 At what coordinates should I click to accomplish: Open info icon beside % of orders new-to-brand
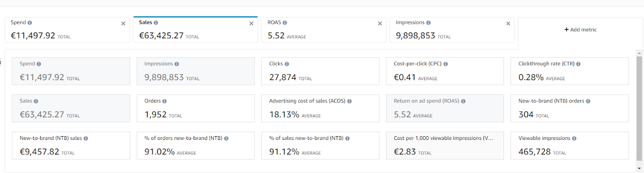(226, 138)
